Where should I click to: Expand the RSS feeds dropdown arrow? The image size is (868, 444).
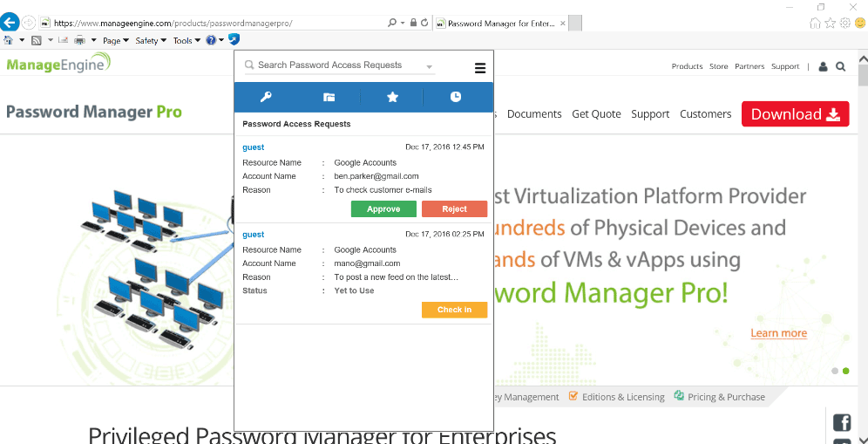coord(50,40)
